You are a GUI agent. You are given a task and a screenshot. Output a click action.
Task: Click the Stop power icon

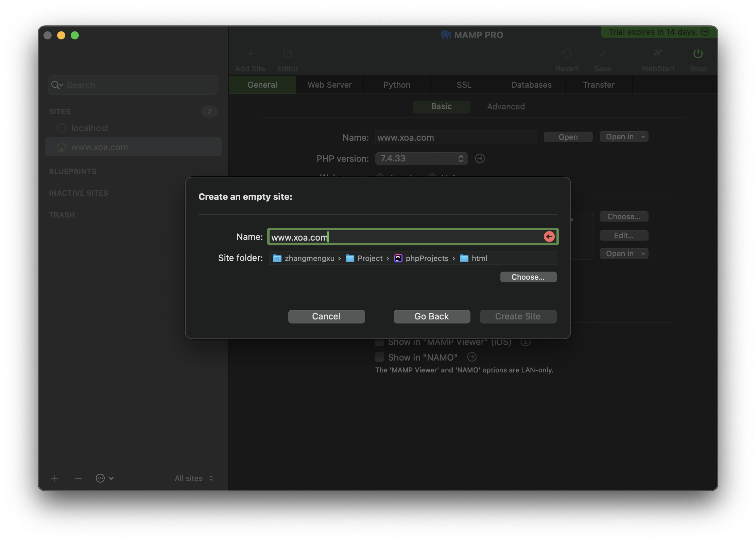coord(698,53)
